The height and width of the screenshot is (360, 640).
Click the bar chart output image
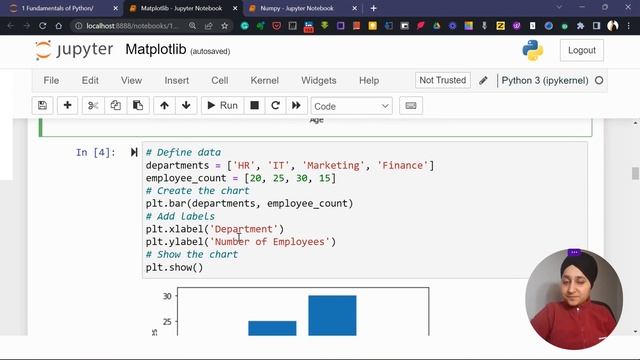click(x=291, y=311)
